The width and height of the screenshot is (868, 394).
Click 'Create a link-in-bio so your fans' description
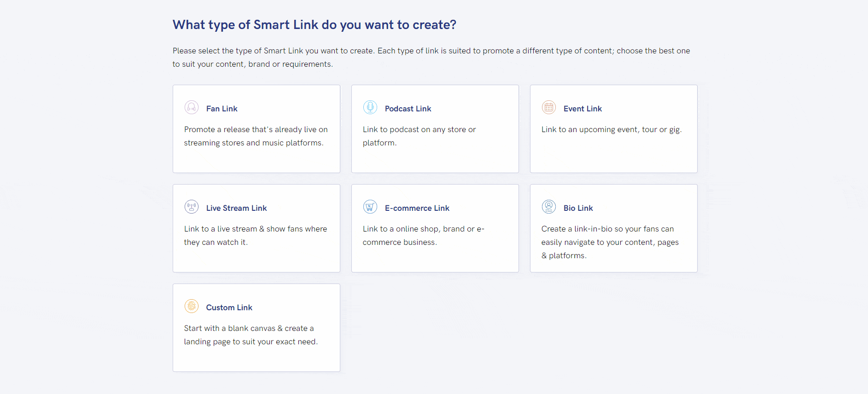point(610,242)
